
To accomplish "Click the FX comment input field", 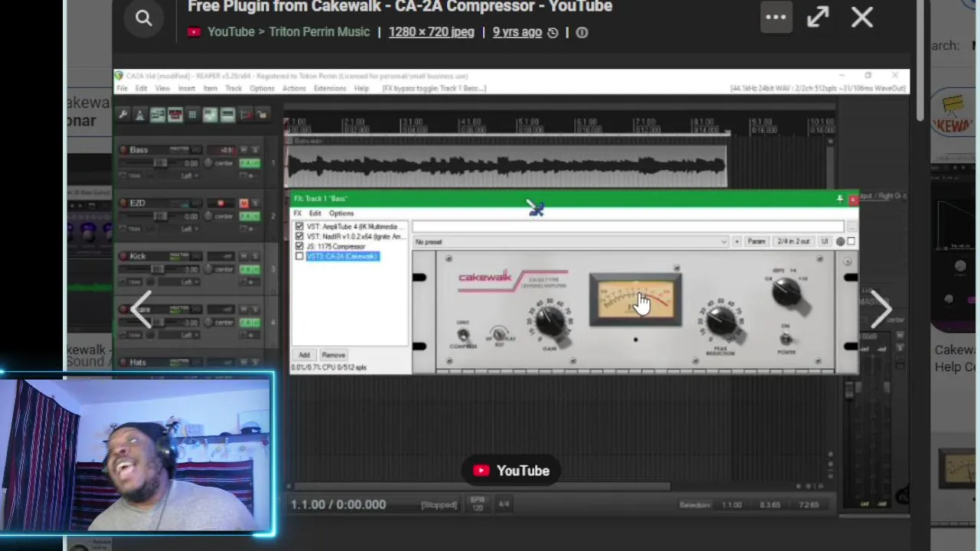I will click(628, 227).
